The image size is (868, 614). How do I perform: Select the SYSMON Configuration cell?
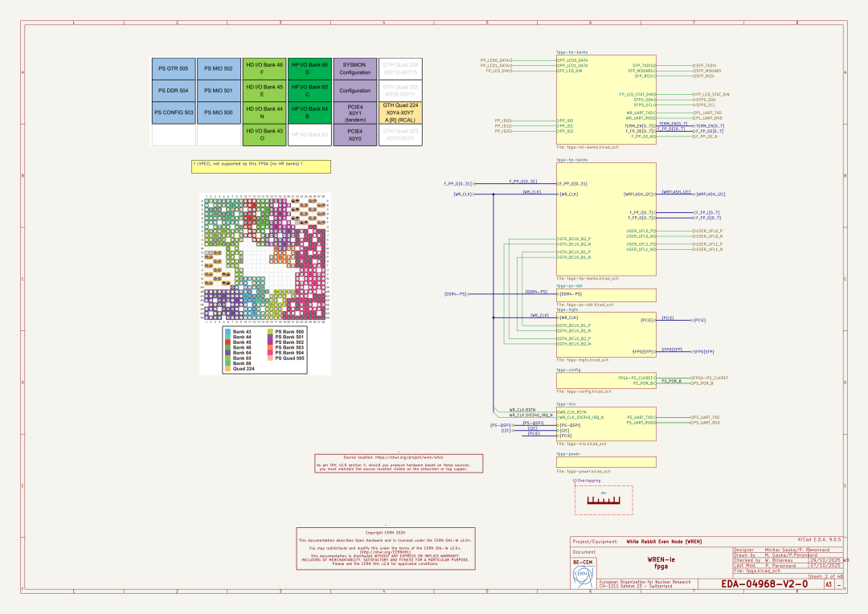(355, 68)
